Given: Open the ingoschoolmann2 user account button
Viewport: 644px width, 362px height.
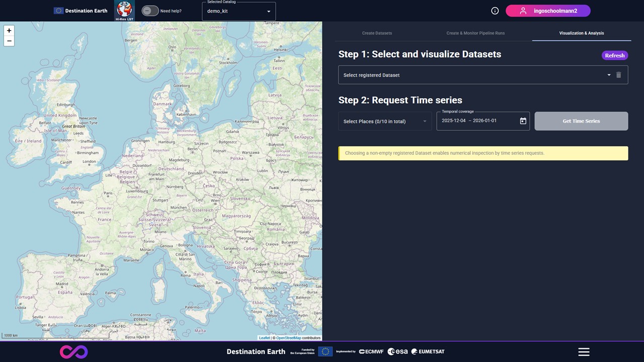Looking at the screenshot, I should click(x=548, y=11).
